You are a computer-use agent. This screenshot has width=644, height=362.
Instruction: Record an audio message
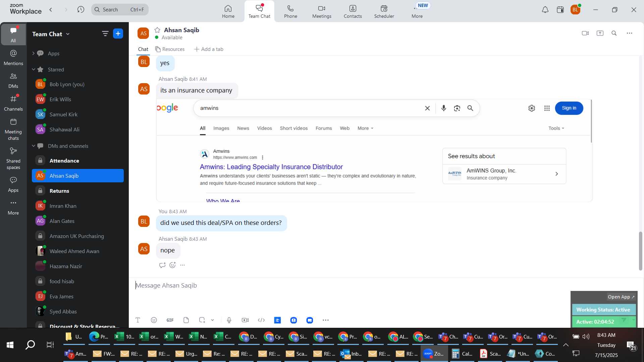pos(229,320)
